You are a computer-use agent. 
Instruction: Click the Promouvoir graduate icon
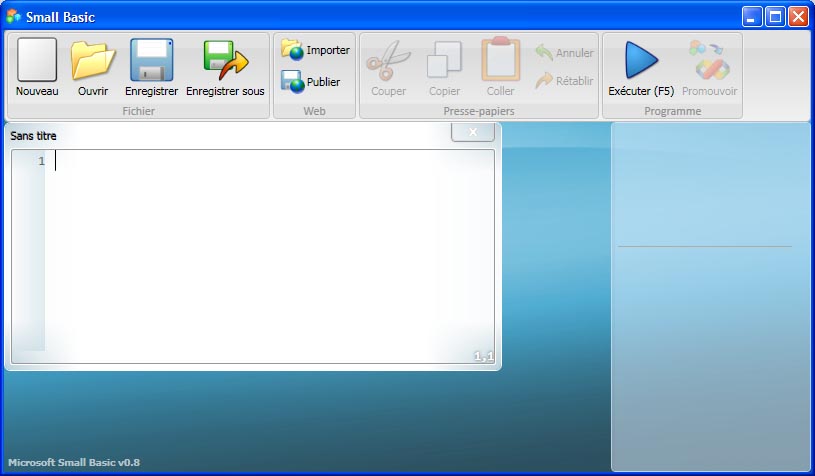(709, 67)
